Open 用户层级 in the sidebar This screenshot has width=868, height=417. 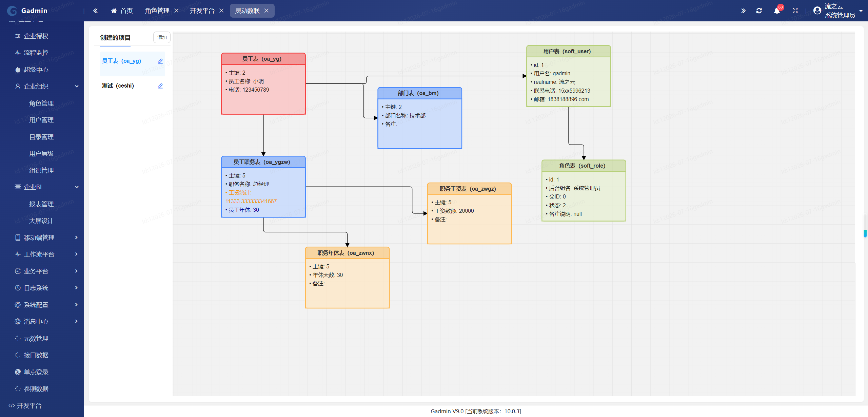click(x=41, y=153)
